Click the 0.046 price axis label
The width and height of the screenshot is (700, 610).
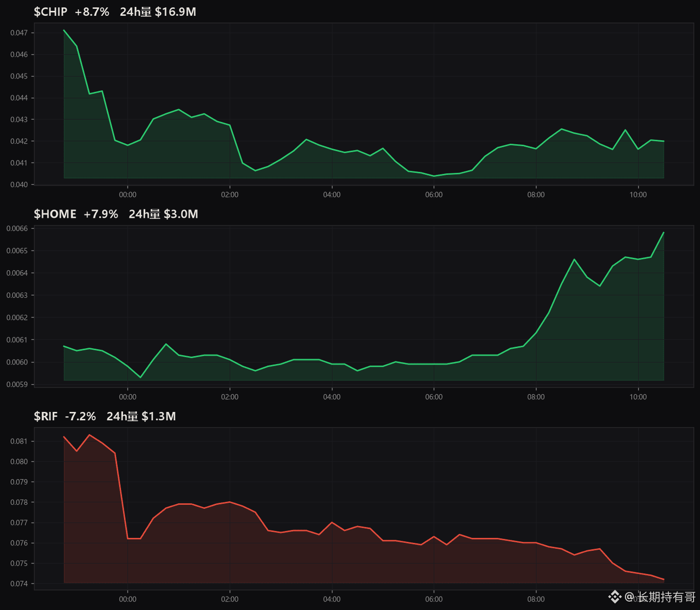(x=19, y=55)
